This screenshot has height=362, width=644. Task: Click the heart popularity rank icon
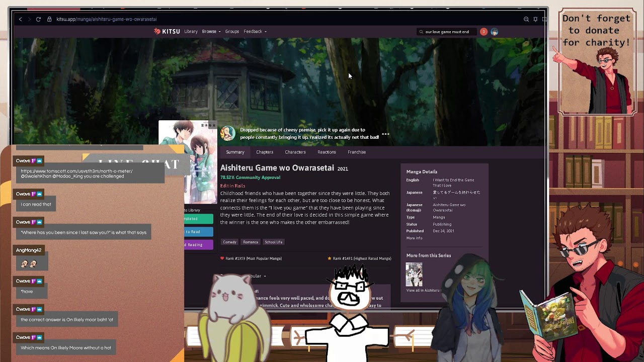[222, 258]
